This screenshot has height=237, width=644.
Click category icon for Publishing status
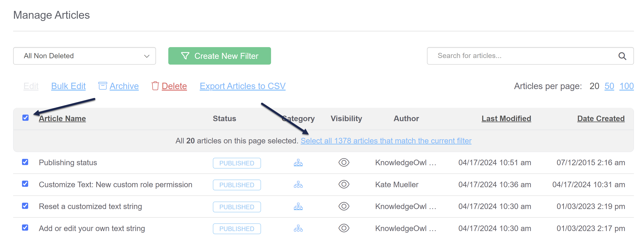[298, 163]
